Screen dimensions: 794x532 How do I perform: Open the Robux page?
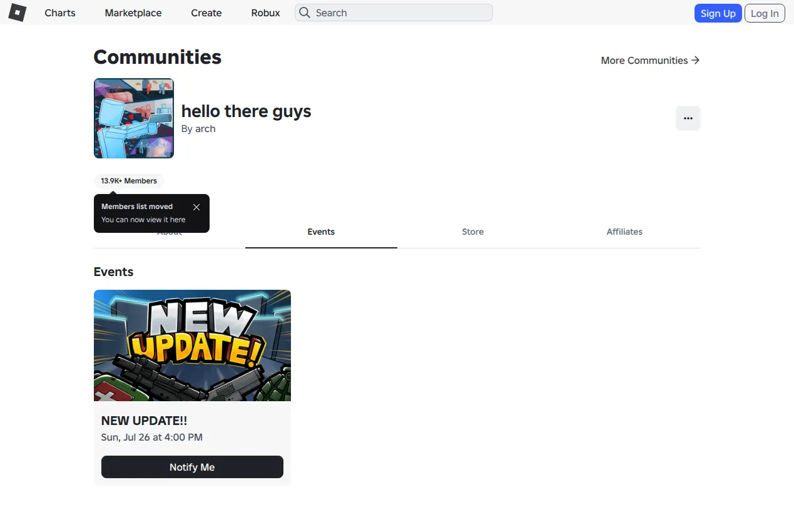(266, 13)
